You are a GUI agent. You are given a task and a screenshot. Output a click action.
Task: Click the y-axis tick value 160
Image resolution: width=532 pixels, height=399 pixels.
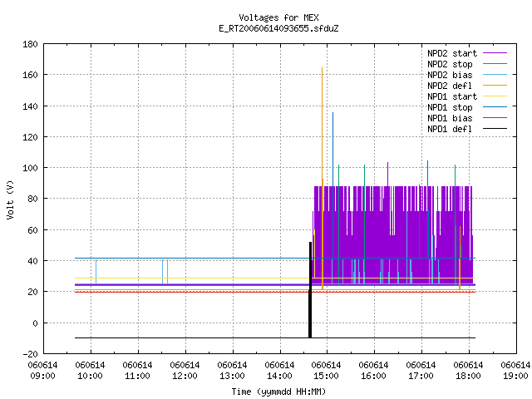30,75
